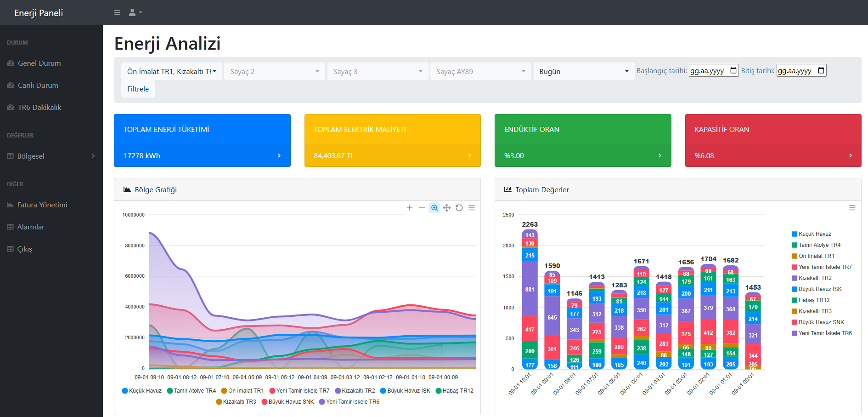Click arrow on Toplam Enerji Tüketimi card
The width and height of the screenshot is (868, 417).
[x=279, y=156]
